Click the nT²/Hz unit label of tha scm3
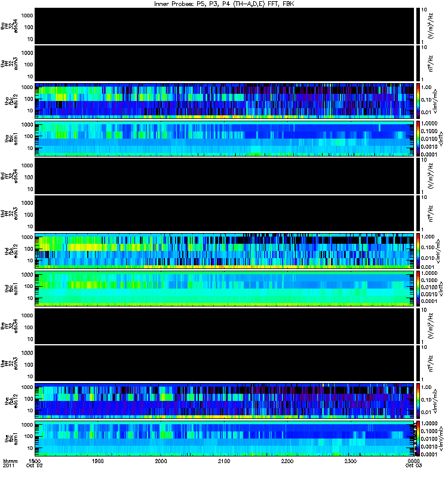 pyautogui.click(x=431, y=64)
